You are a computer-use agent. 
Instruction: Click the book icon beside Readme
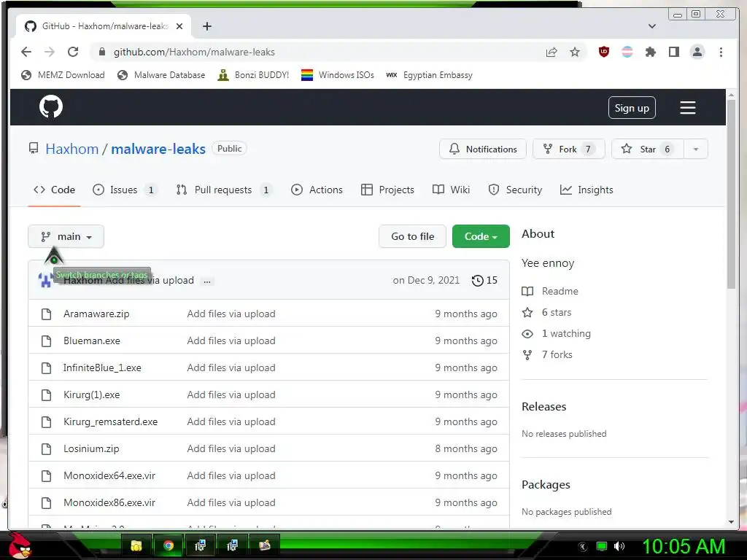527,292
